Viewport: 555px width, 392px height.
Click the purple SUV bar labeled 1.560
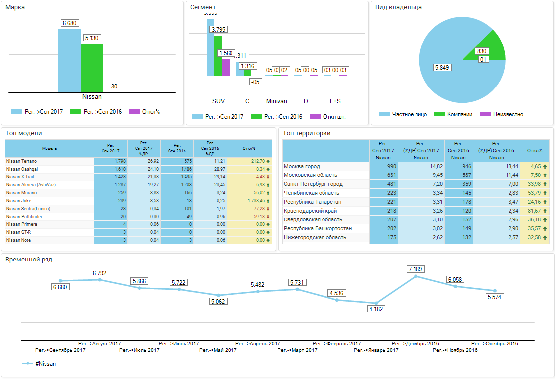(x=226, y=68)
